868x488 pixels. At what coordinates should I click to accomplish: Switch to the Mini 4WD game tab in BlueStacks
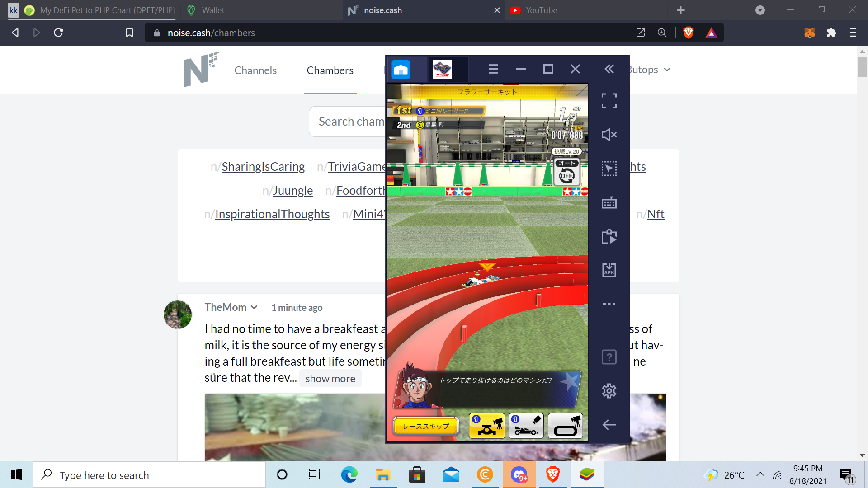click(442, 70)
